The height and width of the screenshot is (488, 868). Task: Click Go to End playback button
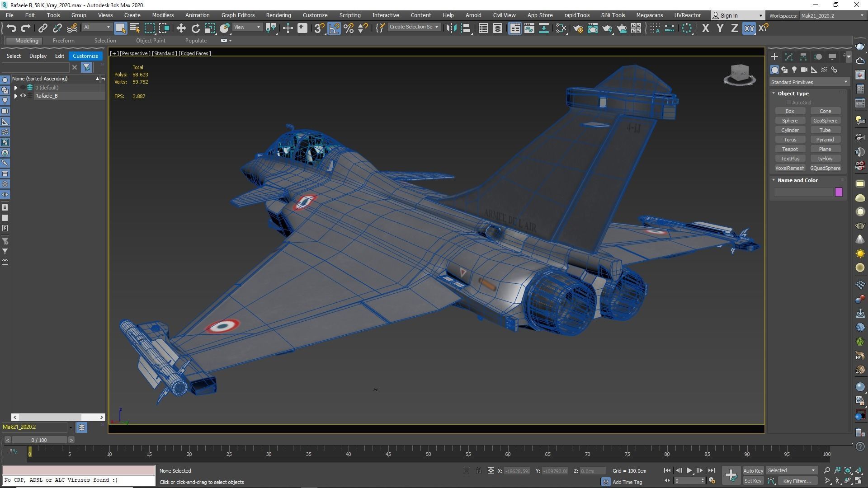coord(712,471)
